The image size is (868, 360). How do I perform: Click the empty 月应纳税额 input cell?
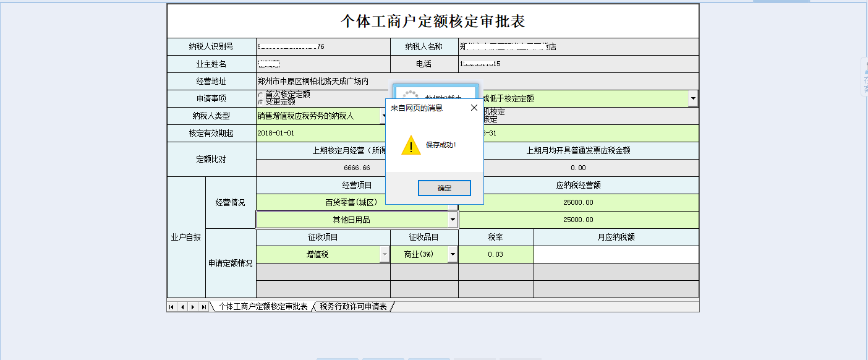click(615, 254)
